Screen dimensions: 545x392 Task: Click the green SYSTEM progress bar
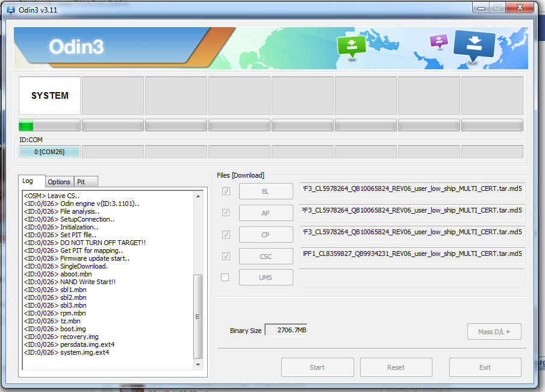tap(50, 125)
